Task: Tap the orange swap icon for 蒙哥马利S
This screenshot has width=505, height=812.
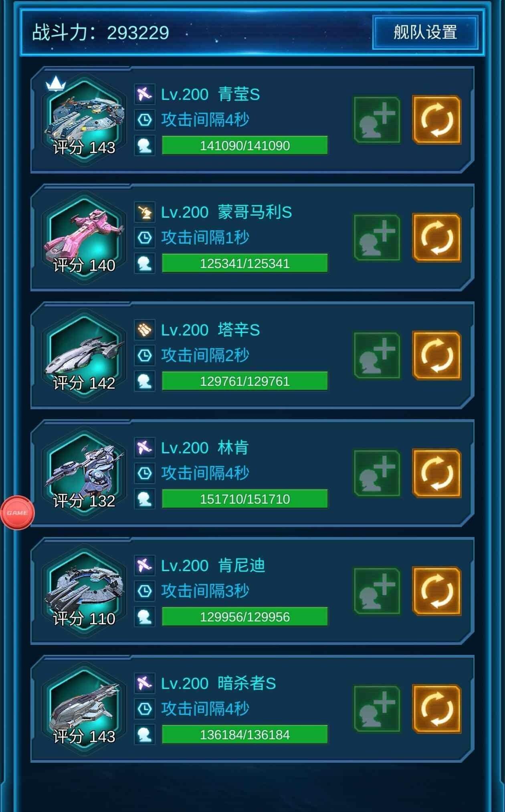Action: coord(437,238)
